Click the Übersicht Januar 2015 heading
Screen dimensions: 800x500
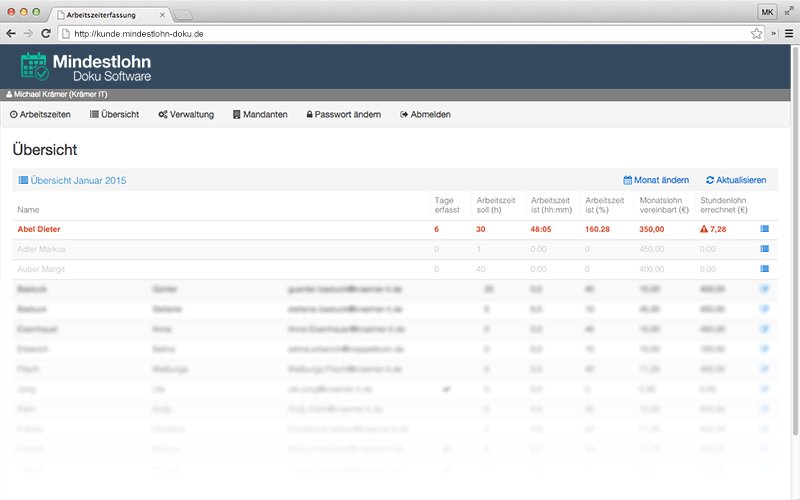click(x=72, y=181)
